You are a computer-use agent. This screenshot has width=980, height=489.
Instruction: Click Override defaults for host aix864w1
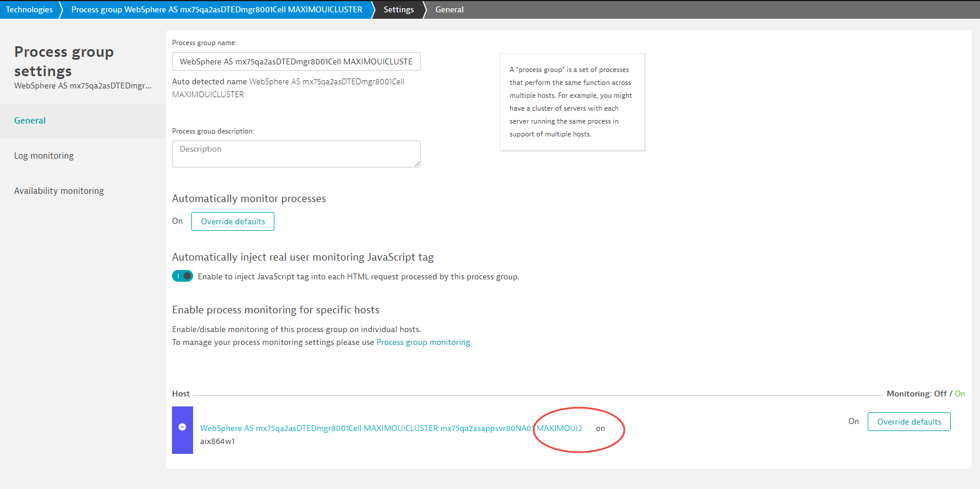pos(909,422)
